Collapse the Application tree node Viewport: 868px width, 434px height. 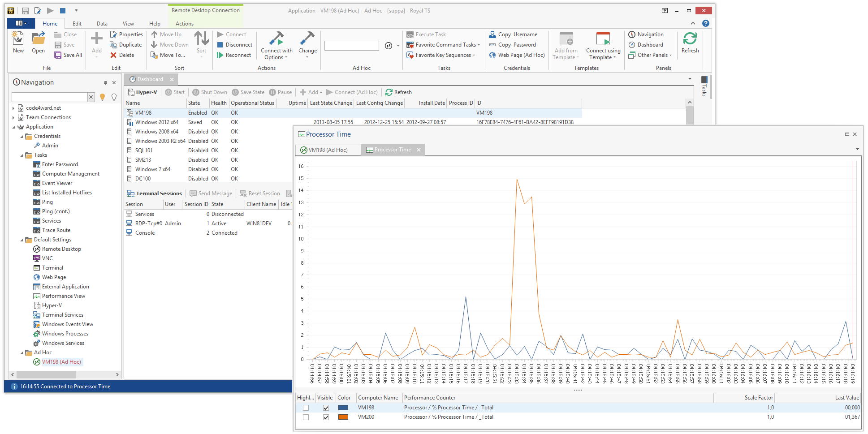pyautogui.click(x=13, y=127)
